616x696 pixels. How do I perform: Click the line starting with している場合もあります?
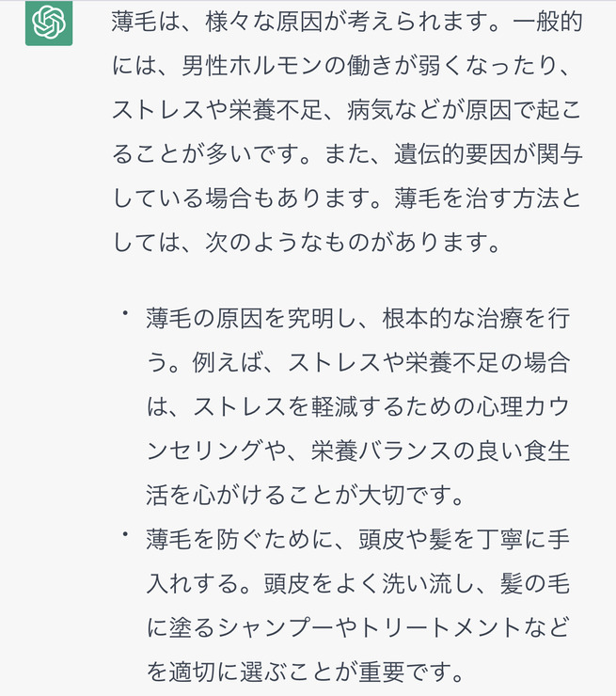tap(347, 198)
